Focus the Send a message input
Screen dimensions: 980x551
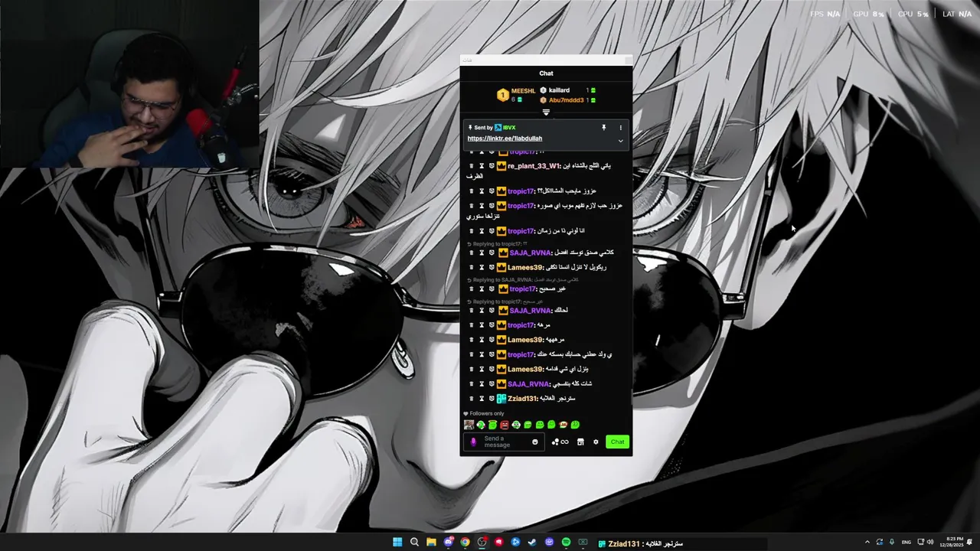tap(504, 442)
